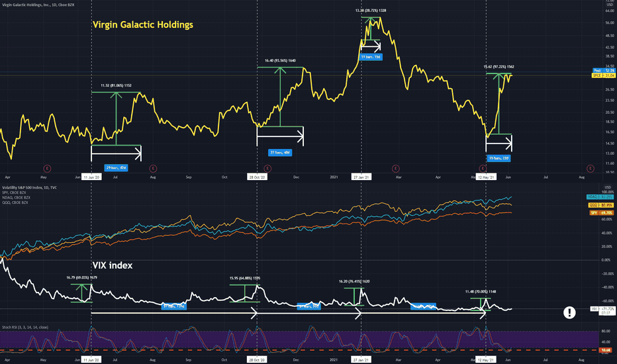Viewport: 617px width, 364px height.
Task: Select the 'VIX index' text annotation
Action: (x=113, y=265)
